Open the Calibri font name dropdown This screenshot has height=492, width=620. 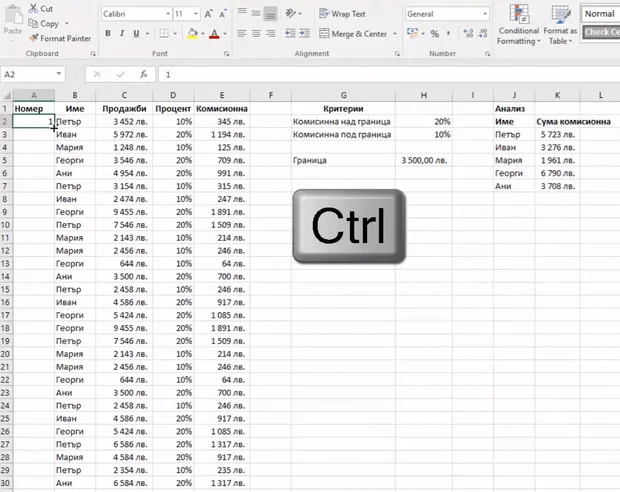168,14
